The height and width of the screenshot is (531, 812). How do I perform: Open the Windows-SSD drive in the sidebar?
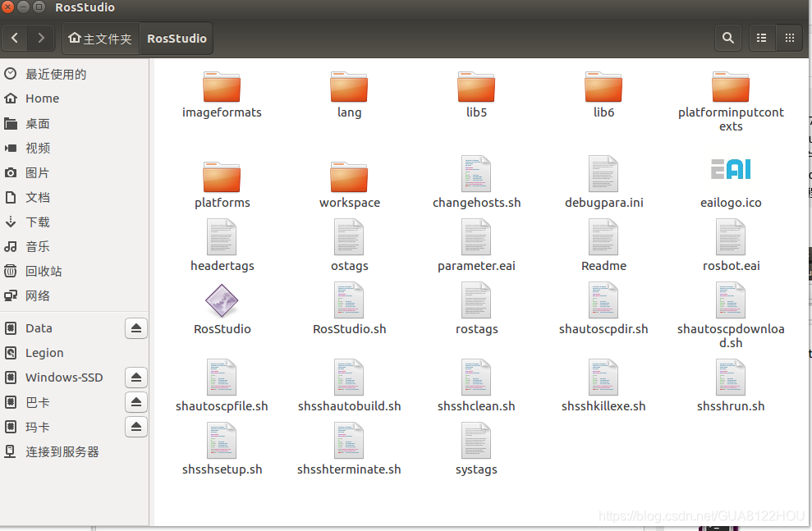(62, 378)
